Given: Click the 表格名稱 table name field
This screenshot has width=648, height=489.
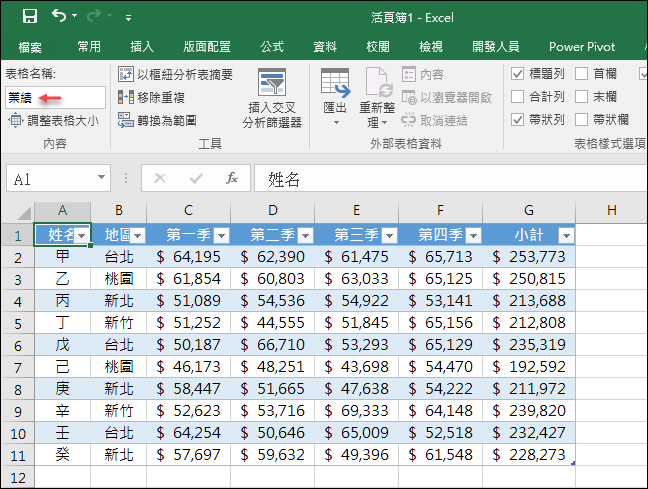Looking at the screenshot, I should 54,97.
